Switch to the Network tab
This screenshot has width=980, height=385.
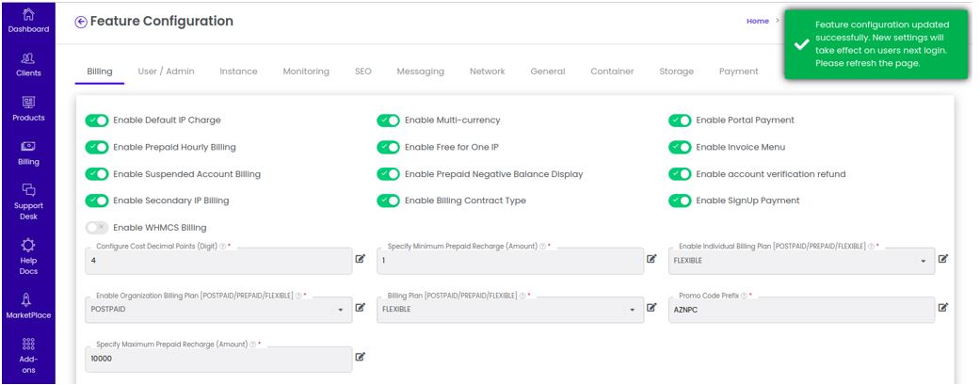click(x=488, y=72)
